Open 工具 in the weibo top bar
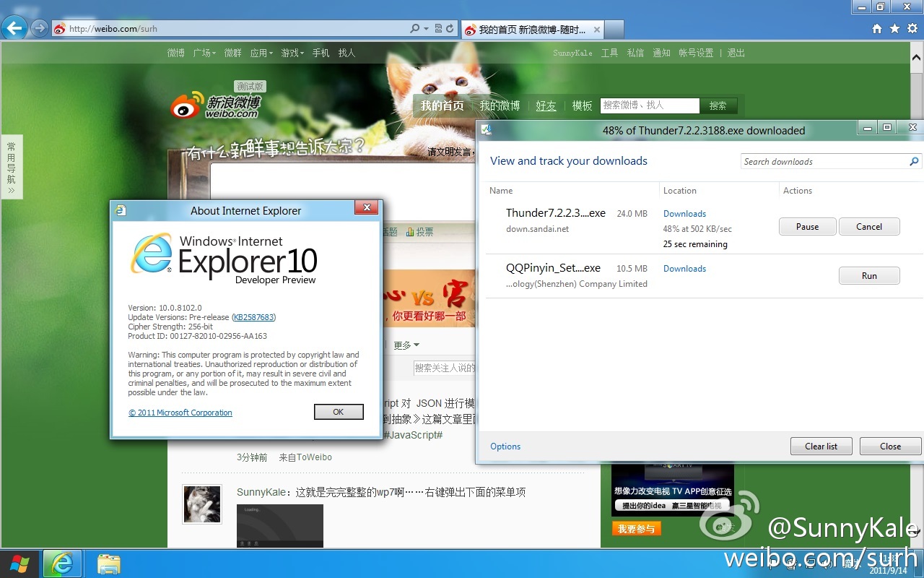 tap(609, 53)
